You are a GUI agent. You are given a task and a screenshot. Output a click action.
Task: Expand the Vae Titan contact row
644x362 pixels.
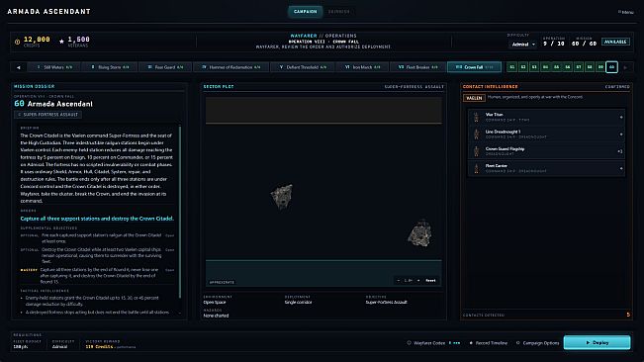546,117
